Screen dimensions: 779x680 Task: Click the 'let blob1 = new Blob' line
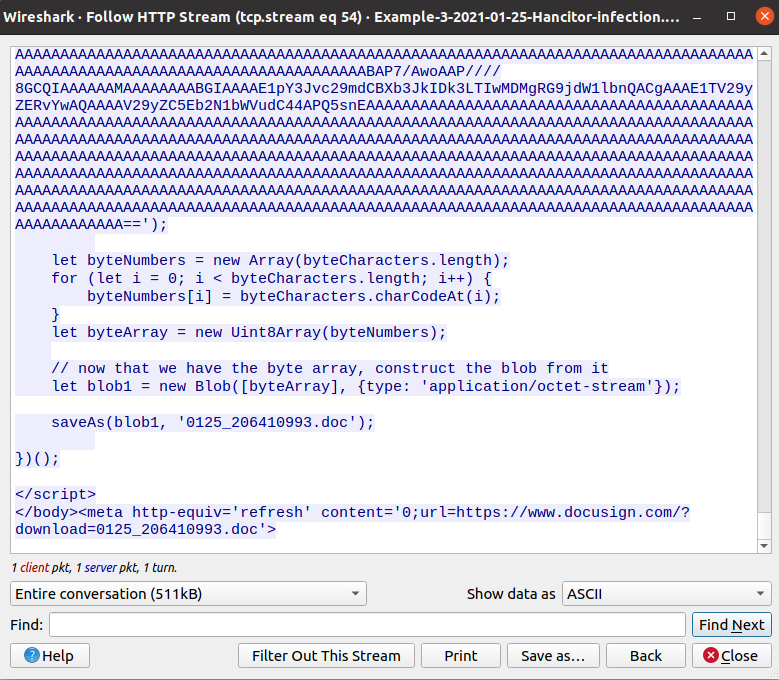tap(366, 386)
